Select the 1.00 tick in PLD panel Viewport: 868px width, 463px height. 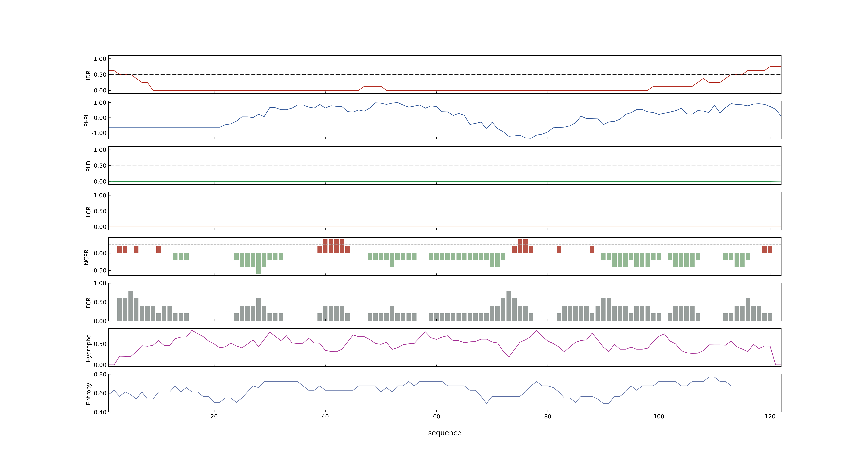(x=100, y=150)
